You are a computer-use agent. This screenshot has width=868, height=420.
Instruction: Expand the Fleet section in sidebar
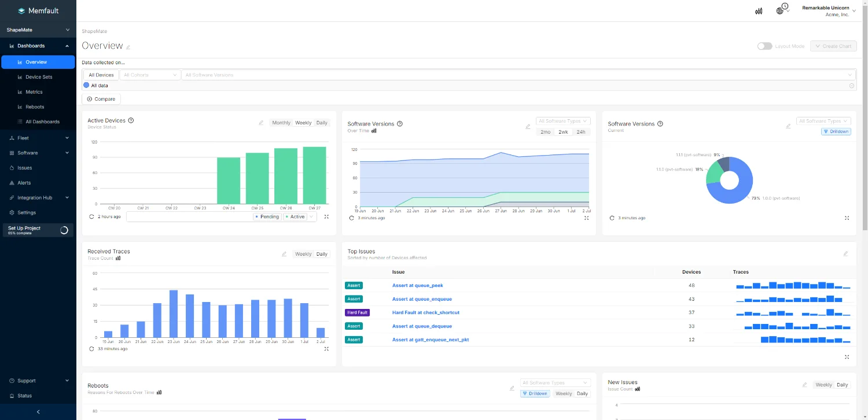click(38, 138)
